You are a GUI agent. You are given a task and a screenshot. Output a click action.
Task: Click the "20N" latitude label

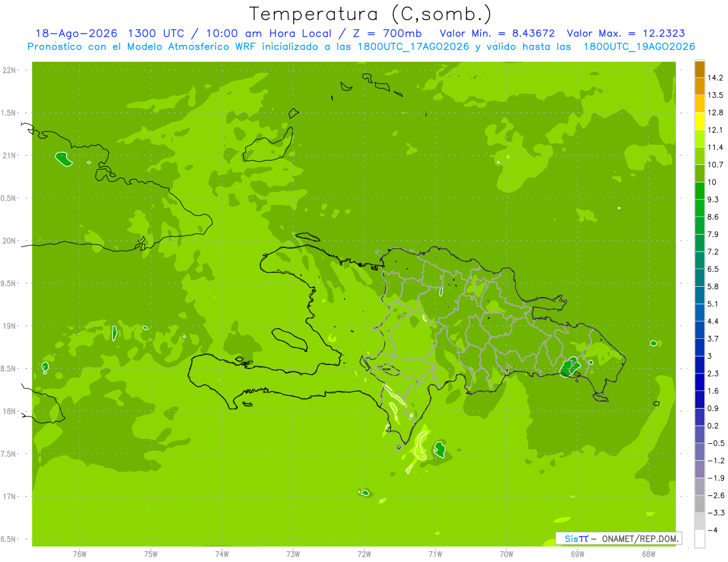(x=10, y=241)
